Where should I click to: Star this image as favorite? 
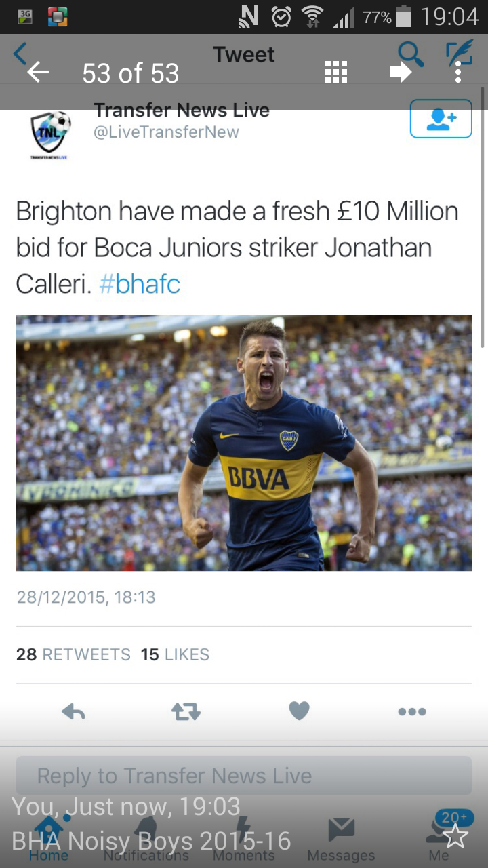tap(455, 837)
